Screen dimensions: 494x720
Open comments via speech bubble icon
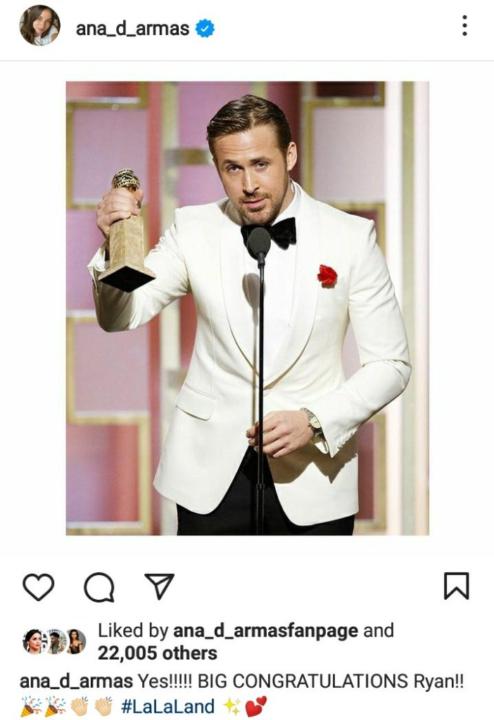(99, 587)
